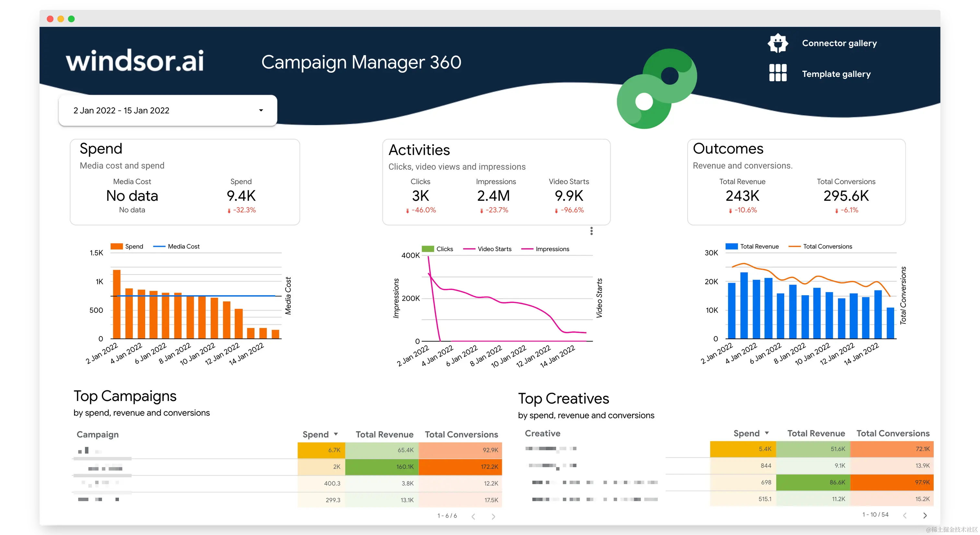Viewport: 980px width, 535px height.
Task: Go to previous page of Top Creatives
Action: coord(905,516)
